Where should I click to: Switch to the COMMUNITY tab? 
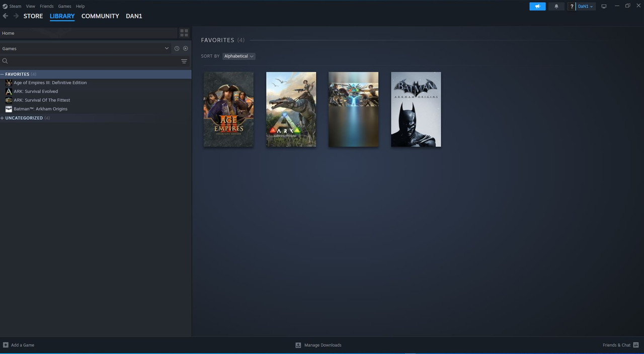pos(100,16)
